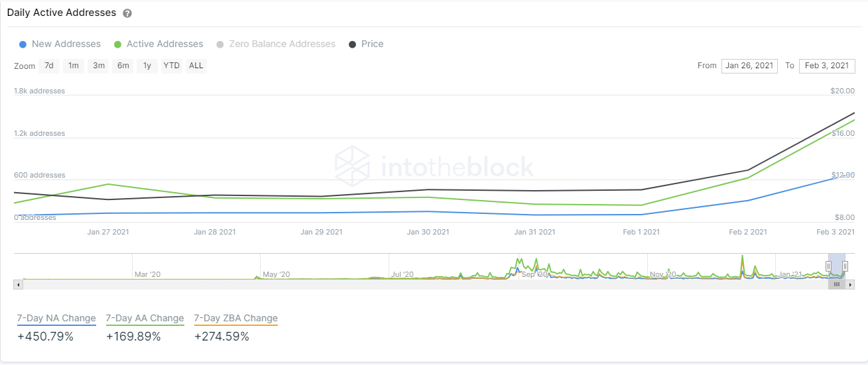
Task: Set zoom range to 1y
Action: (147, 66)
